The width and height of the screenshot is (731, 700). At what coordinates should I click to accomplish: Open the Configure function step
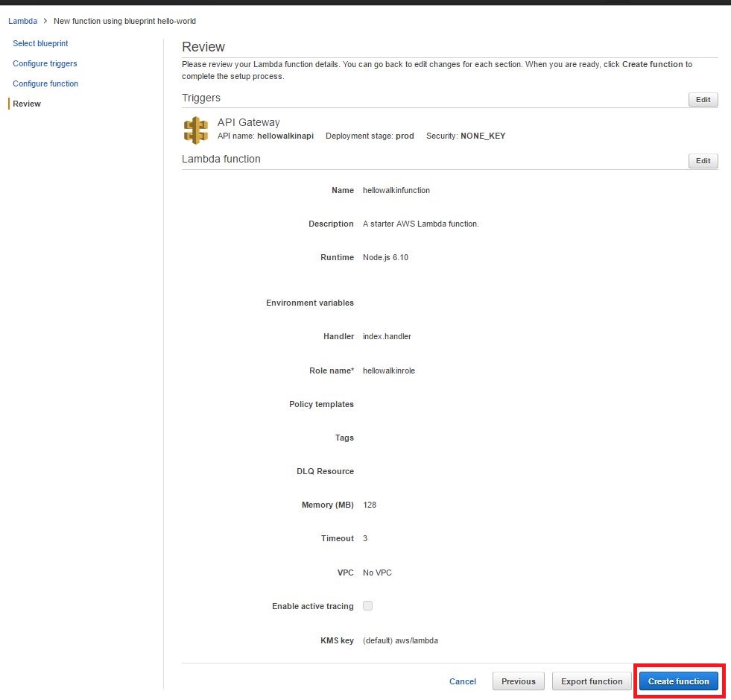tap(45, 83)
